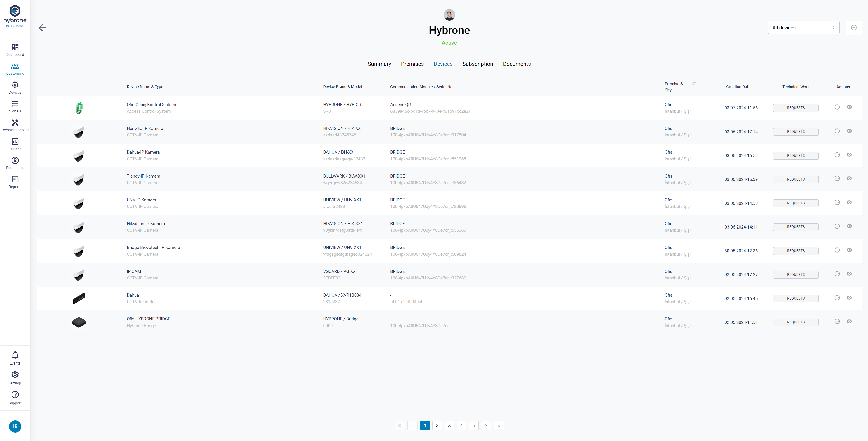Sort by Device Name & Type
868x441 pixels.
[x=168, y=86]
